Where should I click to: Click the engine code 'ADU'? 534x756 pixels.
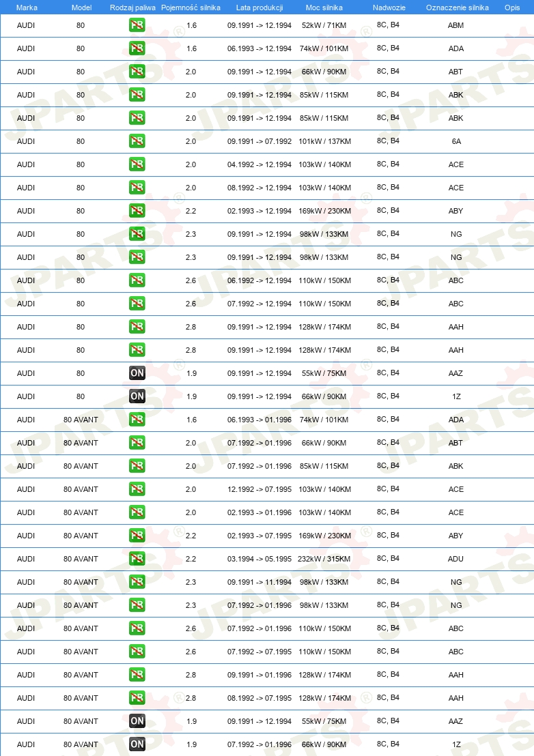point(456,559)
